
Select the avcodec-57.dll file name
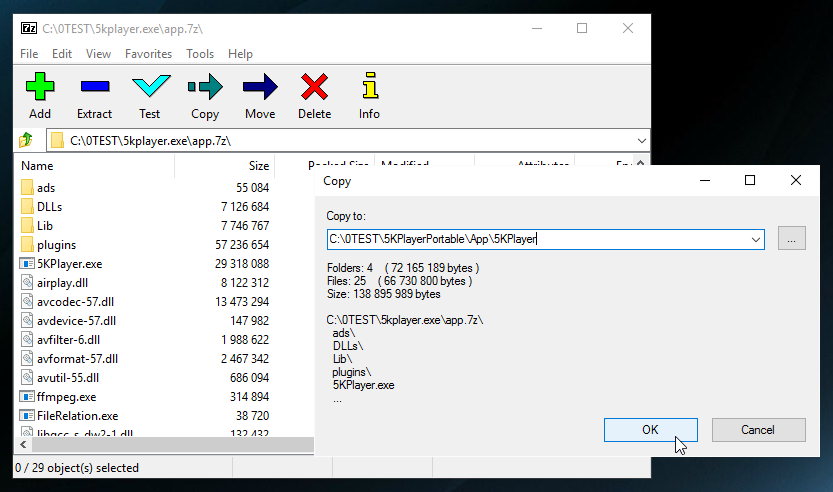coord(75,302)
